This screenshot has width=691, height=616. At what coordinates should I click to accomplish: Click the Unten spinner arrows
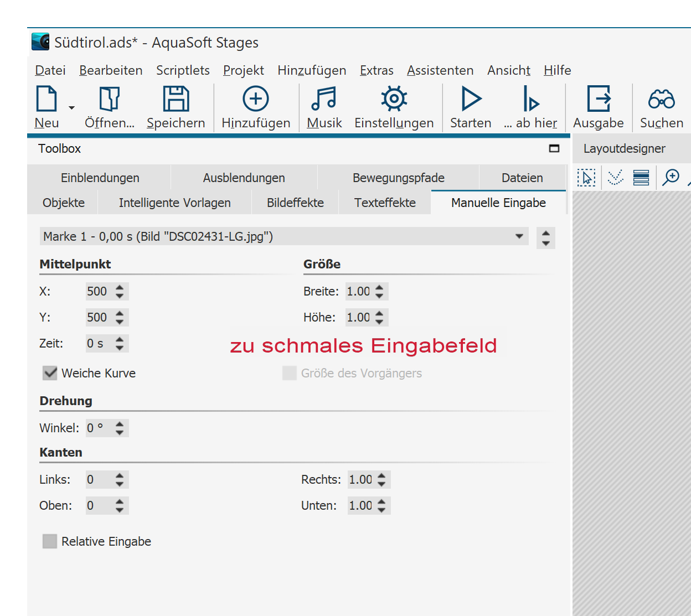[381, 506]
